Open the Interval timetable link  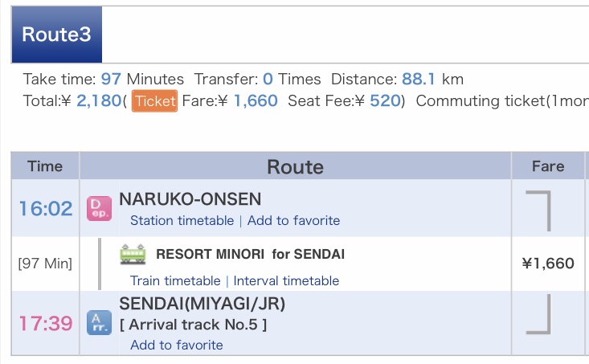[x=286, y=280]
